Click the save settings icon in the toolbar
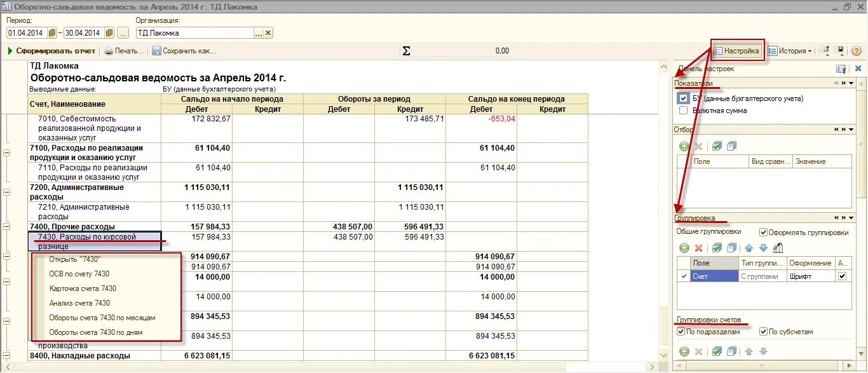The width and height of the screenshot is (868, 373). tap(839, 51)
